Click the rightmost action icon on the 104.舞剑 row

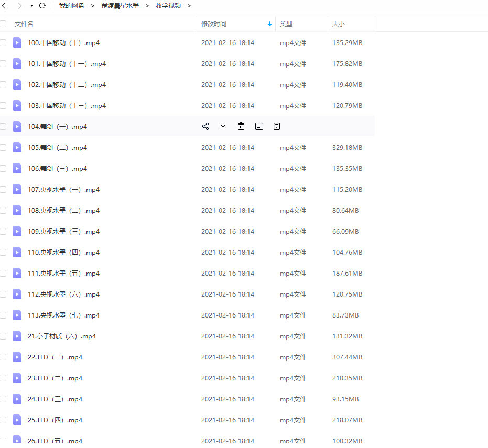tap(277, 126)
